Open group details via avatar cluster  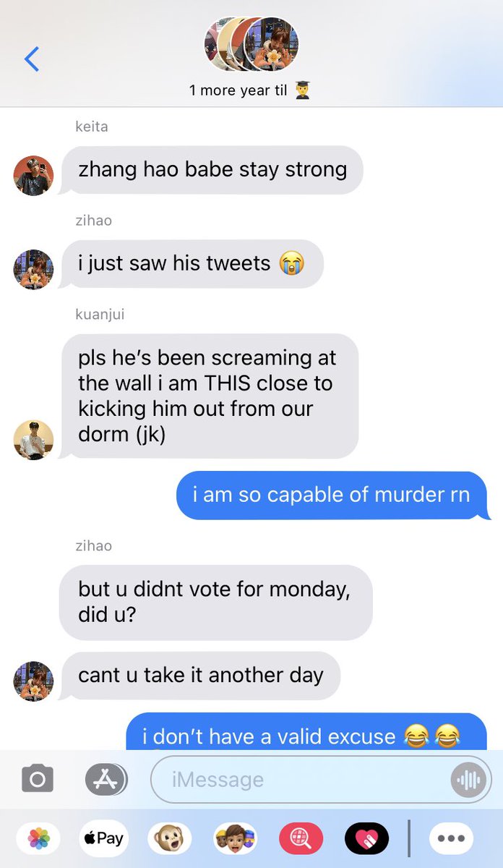(x=252, y=43)
